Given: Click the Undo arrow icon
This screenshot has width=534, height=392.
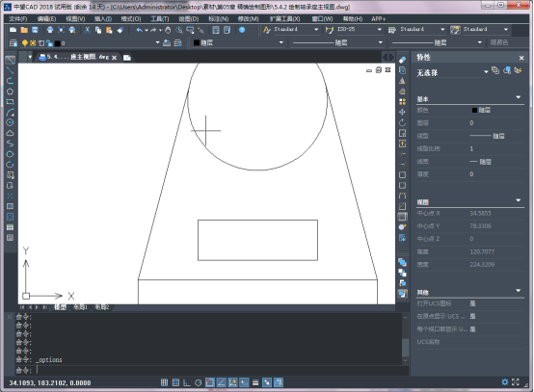Looking at the screenshot, I should tap(139, 30).
